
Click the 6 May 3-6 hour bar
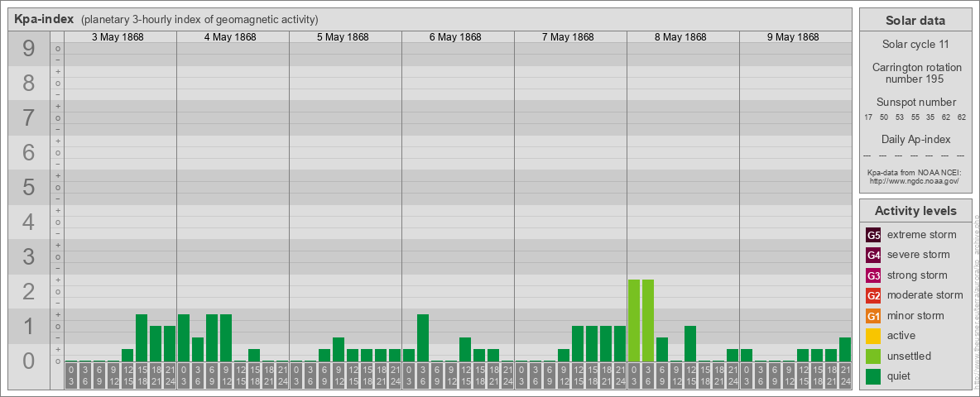423,337
